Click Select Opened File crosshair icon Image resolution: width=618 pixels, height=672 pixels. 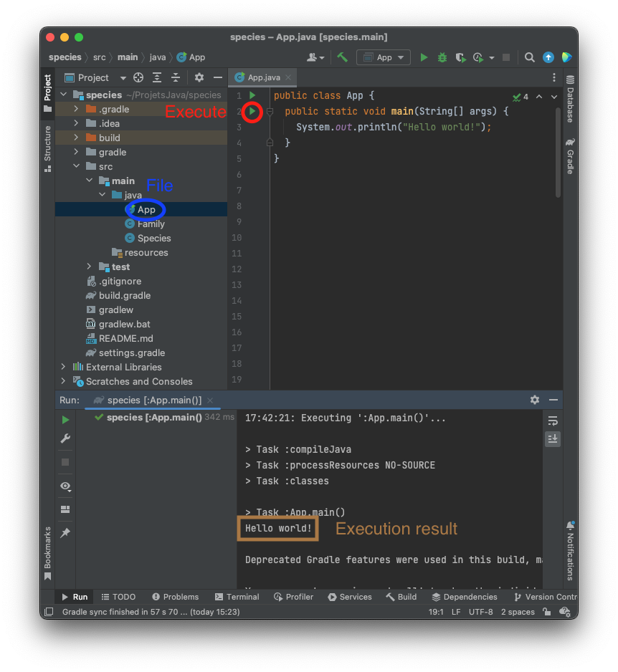[x=138, y=77]
